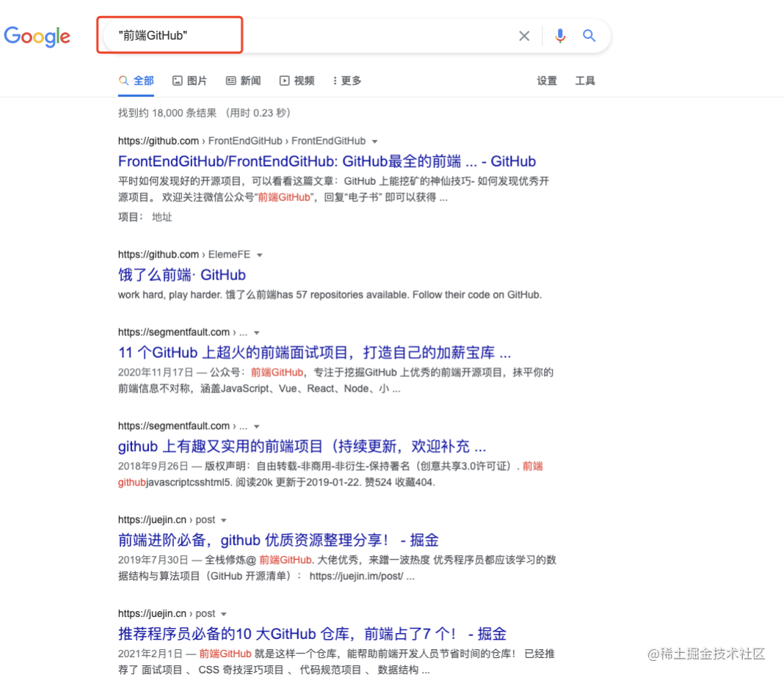Viewport: 784px width, 680px height.
Task: Click https://github.com › FrontEndGitHub breadcrumb text
Action: click(x=242, y=141)
